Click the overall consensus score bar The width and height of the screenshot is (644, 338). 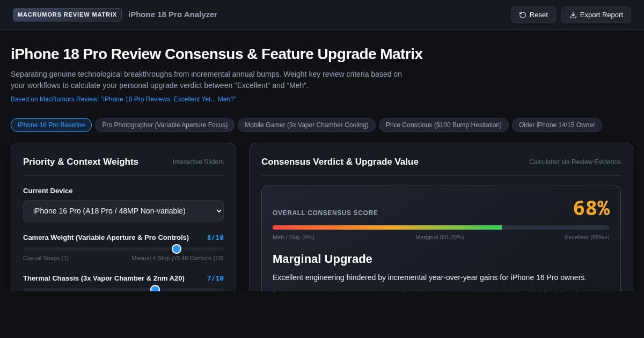click(x=441, y=227)
